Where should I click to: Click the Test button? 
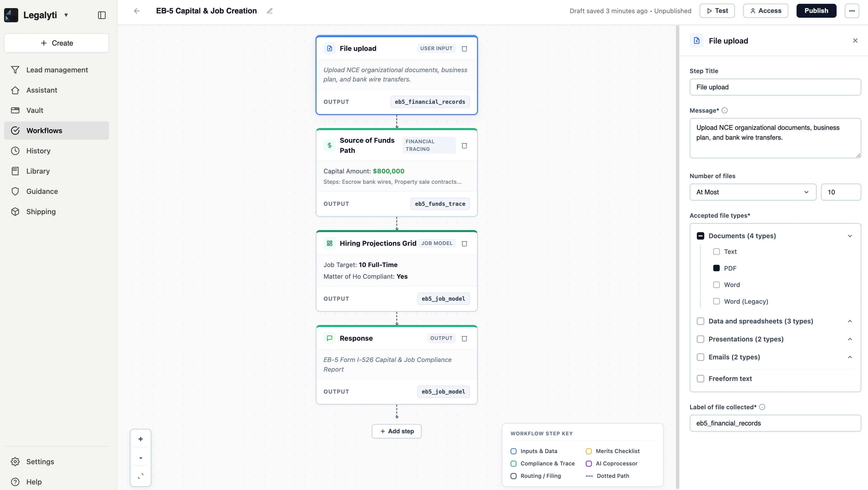click(717, 11)
